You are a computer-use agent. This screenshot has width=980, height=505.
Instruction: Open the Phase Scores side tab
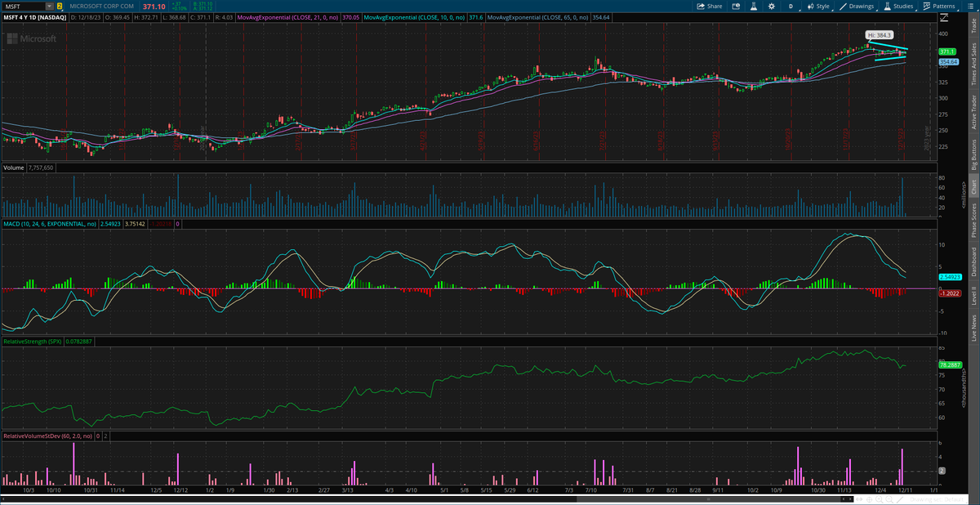[x=973, y=220]
